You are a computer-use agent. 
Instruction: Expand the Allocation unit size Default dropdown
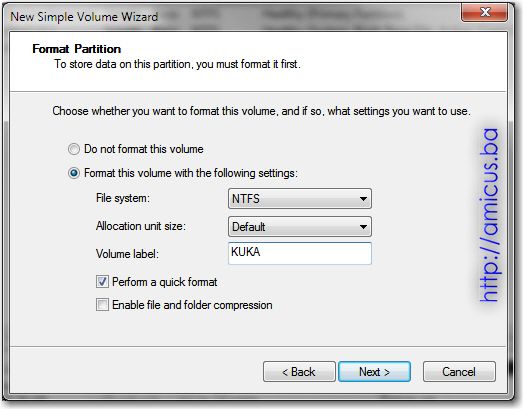tap(300, 227)
